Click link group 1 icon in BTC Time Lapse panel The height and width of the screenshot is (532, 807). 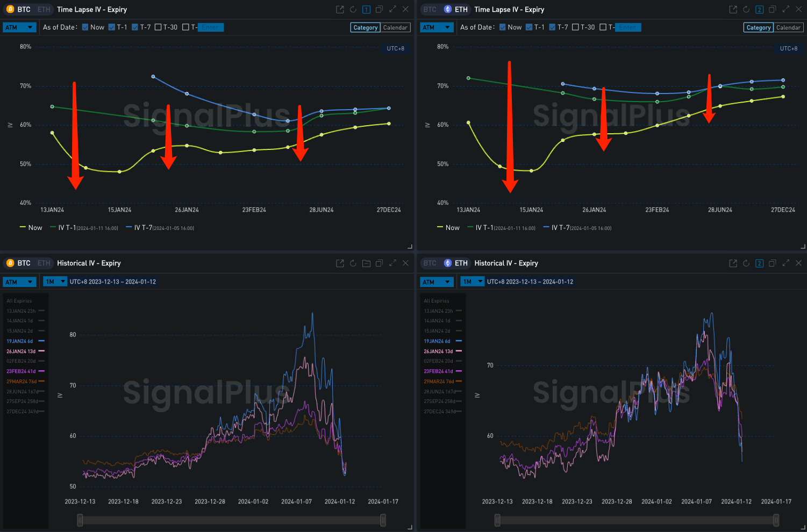tap(366, 10)
